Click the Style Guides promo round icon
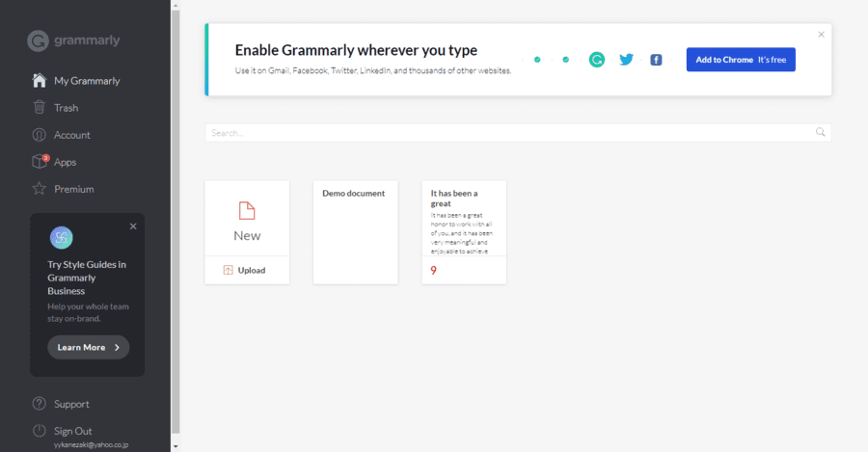The width and height of the screenshot is (868, 452). pyautogui.click(x=62, y=238)
